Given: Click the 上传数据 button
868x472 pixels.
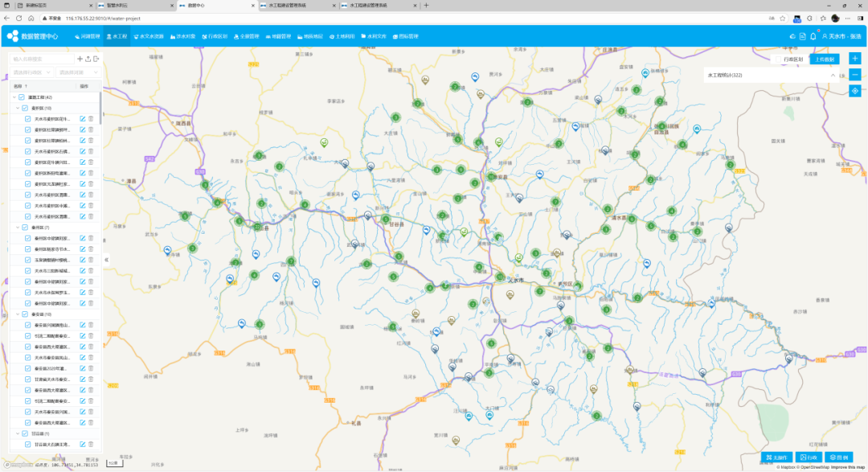Looking at the screenshot, I should 824,60.
